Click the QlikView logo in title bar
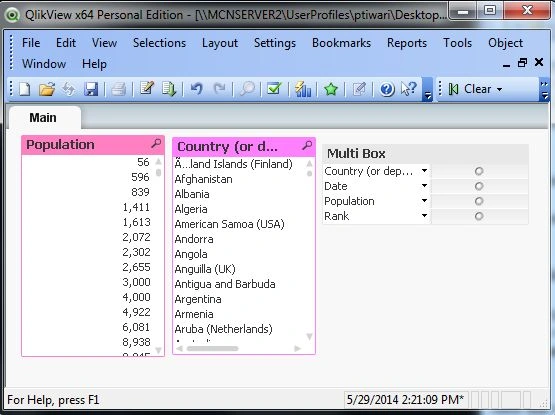Image resolution: width=555 pixels, height=415 pixels. [x=12, y=15]
